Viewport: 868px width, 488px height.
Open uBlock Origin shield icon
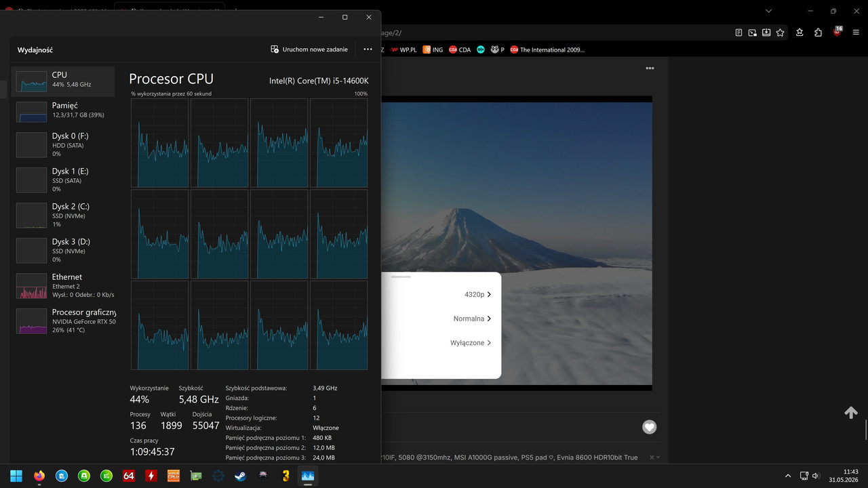[x=837, y=32]
